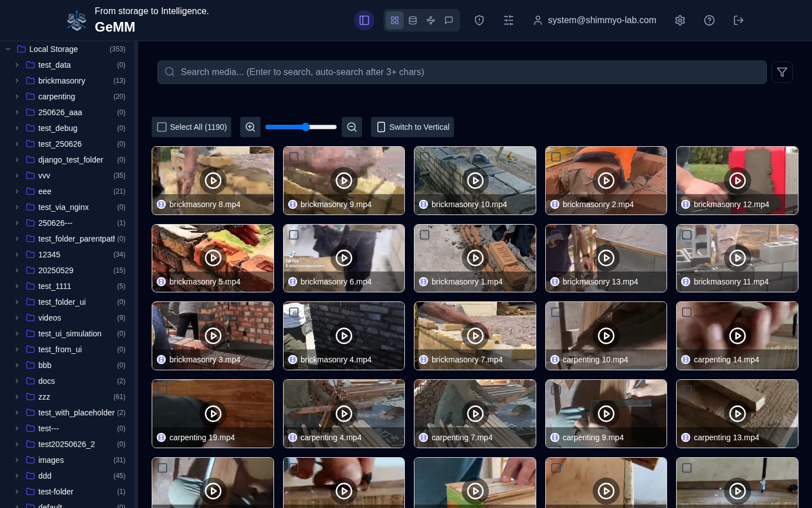Expand the brickmasonry folder

(17, 81)
